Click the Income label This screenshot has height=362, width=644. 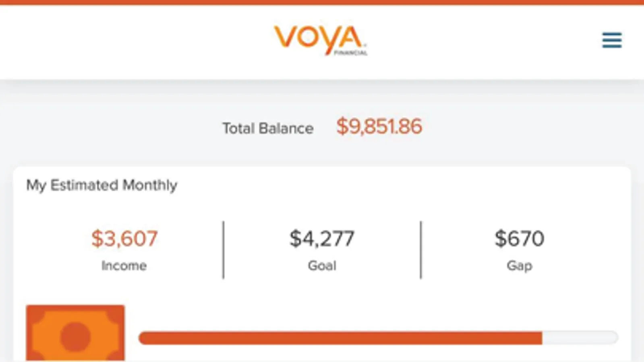[x=124, y=266]
